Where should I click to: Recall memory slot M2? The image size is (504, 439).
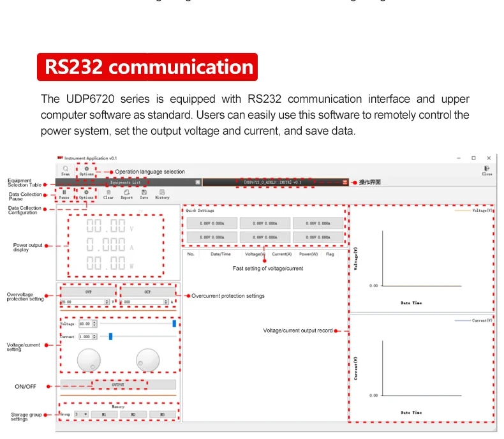pos(133,414)
